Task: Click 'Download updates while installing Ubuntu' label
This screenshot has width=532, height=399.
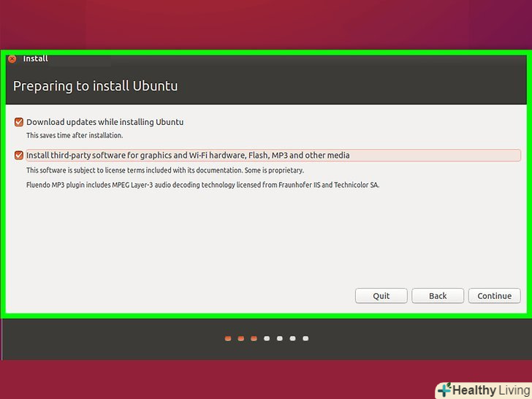Action: pyautogui.click(x=104, y=122)
